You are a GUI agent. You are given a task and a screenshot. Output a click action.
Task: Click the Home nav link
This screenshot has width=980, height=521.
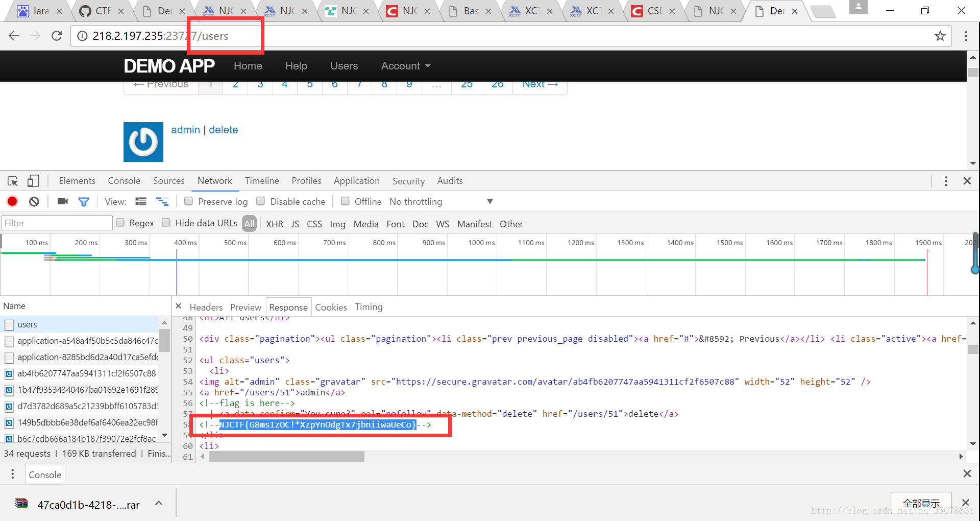248,66
